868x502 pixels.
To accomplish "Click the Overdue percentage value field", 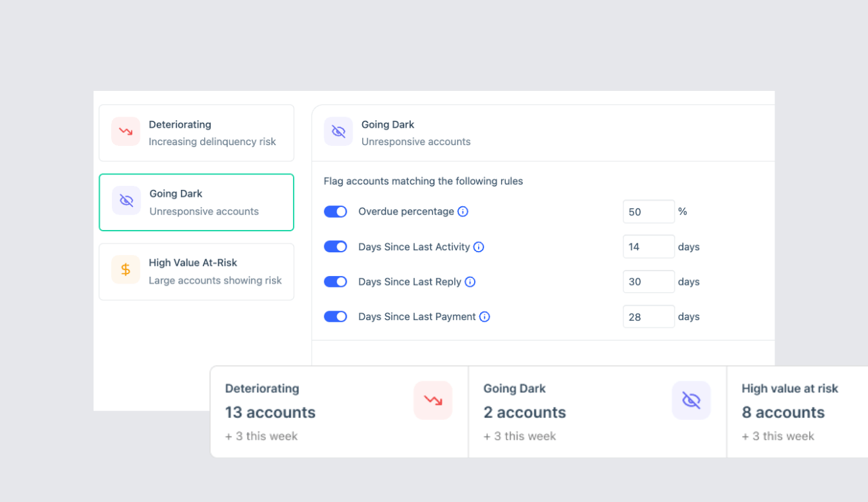I will click(x=648, y=212).
